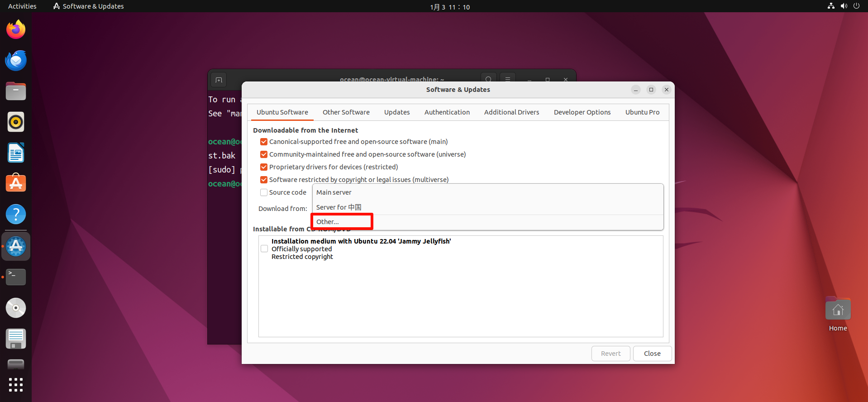The image size is (868, 402).
Task: Open the Activities overview
Action: 22,6
